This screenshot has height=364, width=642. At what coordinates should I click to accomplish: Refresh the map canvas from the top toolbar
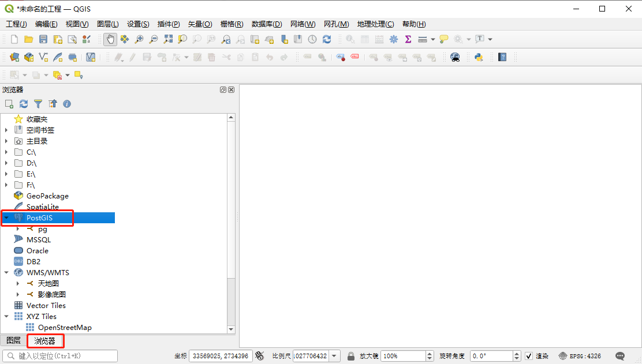327,39
